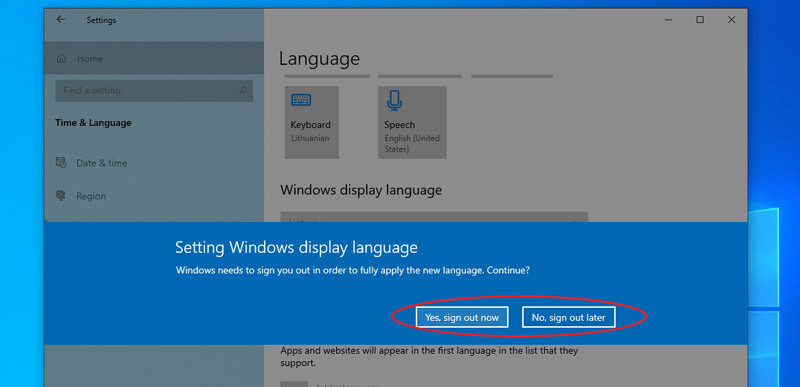The height and width of the screenshot is (387, 800).
Task: Click the Region globe icon
Action: (61, 196)
